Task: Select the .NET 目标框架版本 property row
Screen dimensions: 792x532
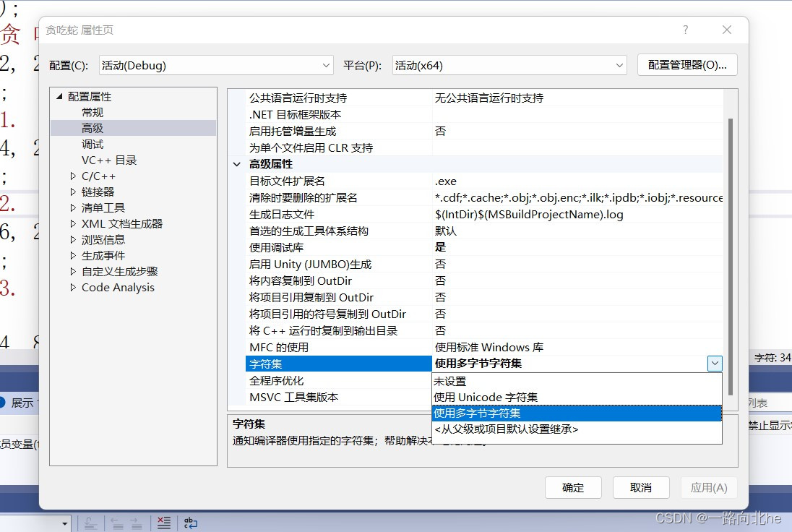Action: point(484,115)
